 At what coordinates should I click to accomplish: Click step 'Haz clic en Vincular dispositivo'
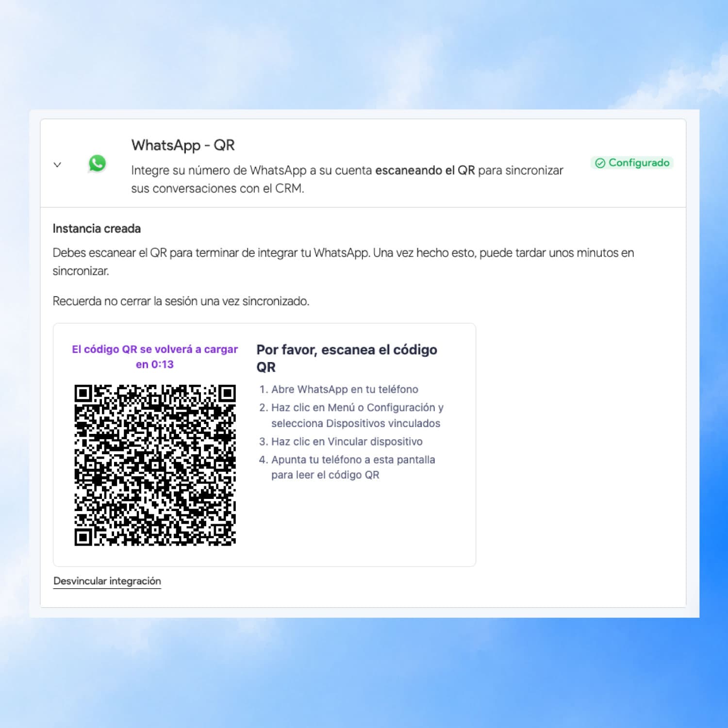(x=347, y=442)
